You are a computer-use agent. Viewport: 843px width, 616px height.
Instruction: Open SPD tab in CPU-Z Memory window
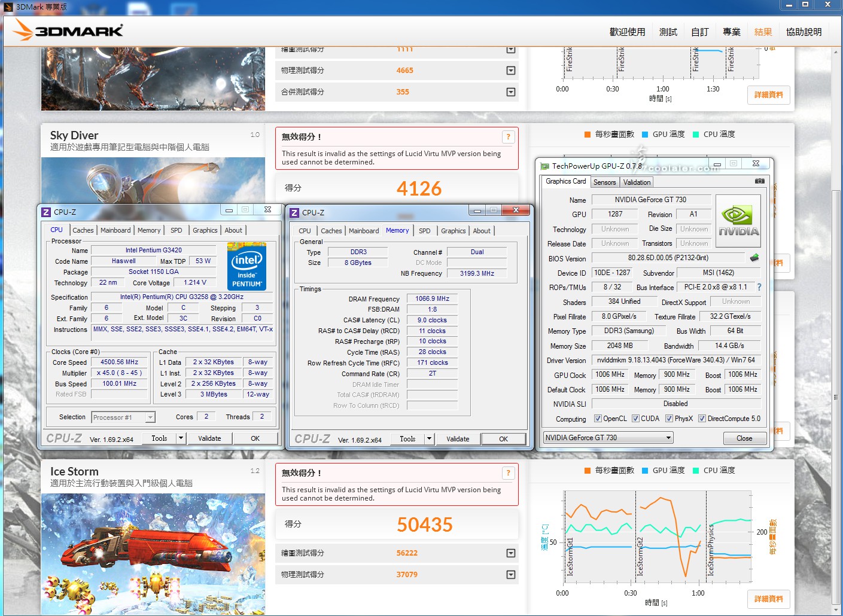pos(425,231)
